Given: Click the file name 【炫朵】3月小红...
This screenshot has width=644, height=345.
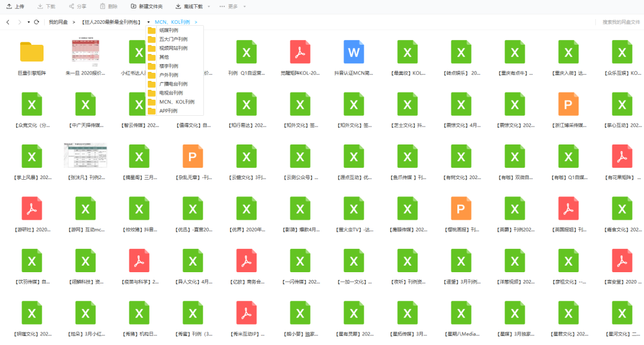Looking at the screenshot, I should (x=86, y=334).
